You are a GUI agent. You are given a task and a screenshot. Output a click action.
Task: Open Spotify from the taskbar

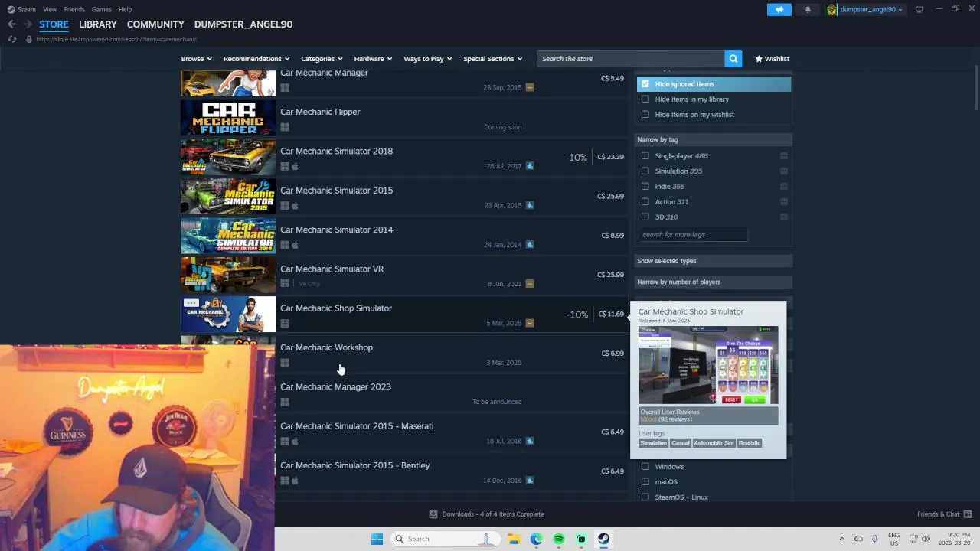coord(559,539)
